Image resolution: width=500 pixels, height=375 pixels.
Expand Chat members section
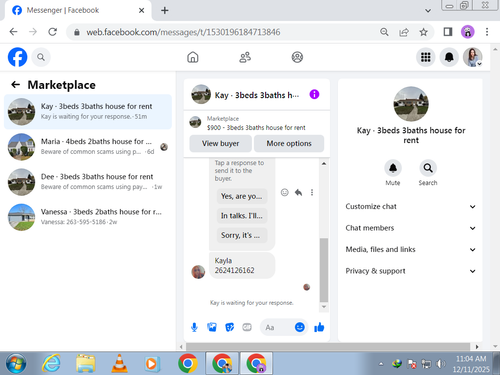[x=411, y=228]
